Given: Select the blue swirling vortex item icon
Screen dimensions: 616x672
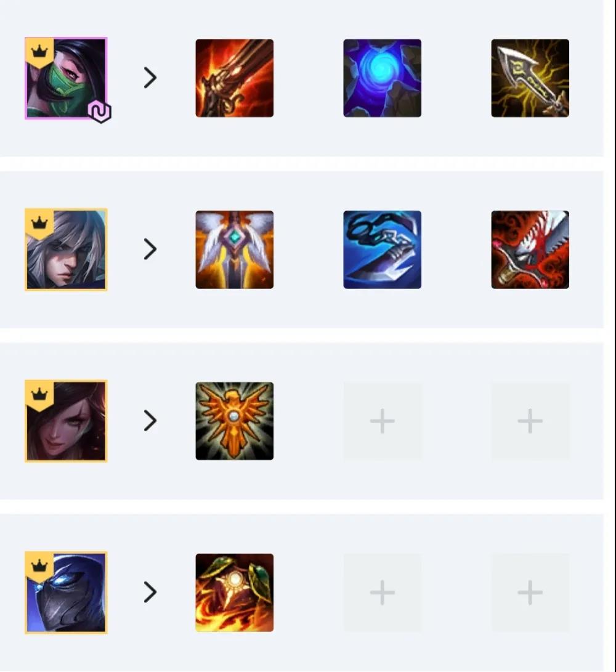Looking at the screenshot, I should click(383, 78).
